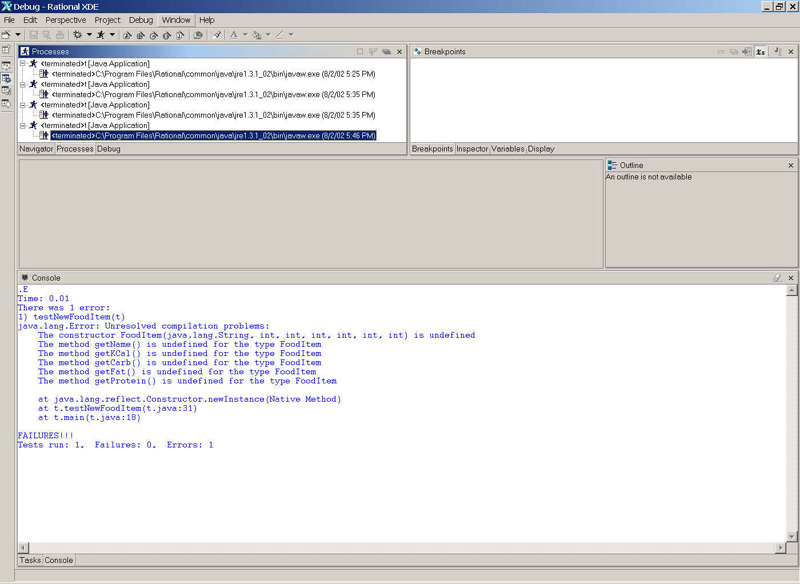Viewport: 800px width, 584px height.
Task: Switch to the Navigator tab
Action: click(x=36, y=149)
